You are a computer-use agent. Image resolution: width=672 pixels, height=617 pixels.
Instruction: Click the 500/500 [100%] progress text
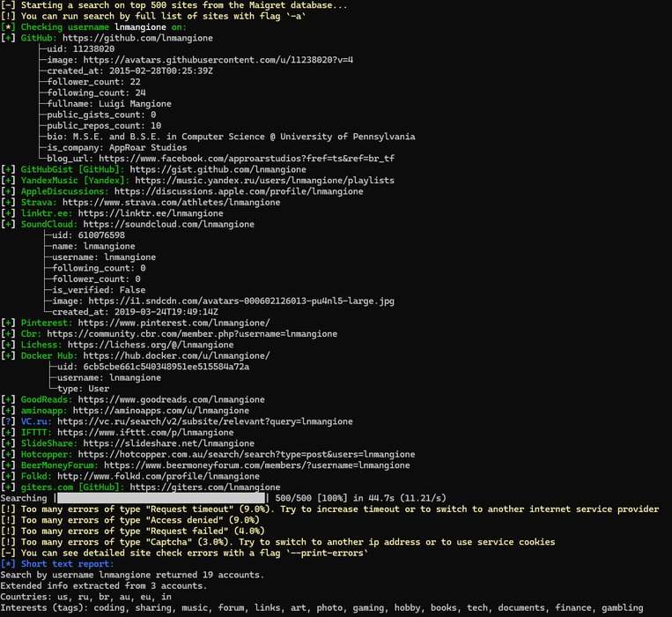coord(311,498)
